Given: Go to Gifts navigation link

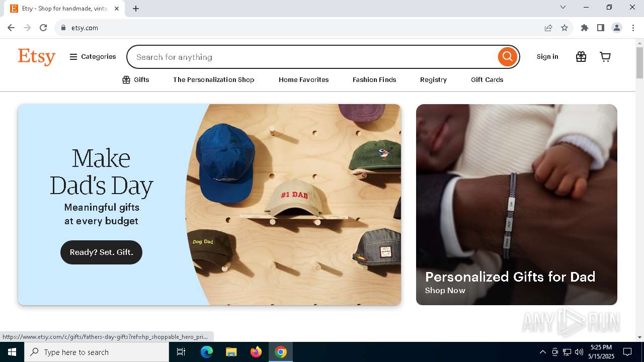Looking at the screenshot, I should point(136,79).
